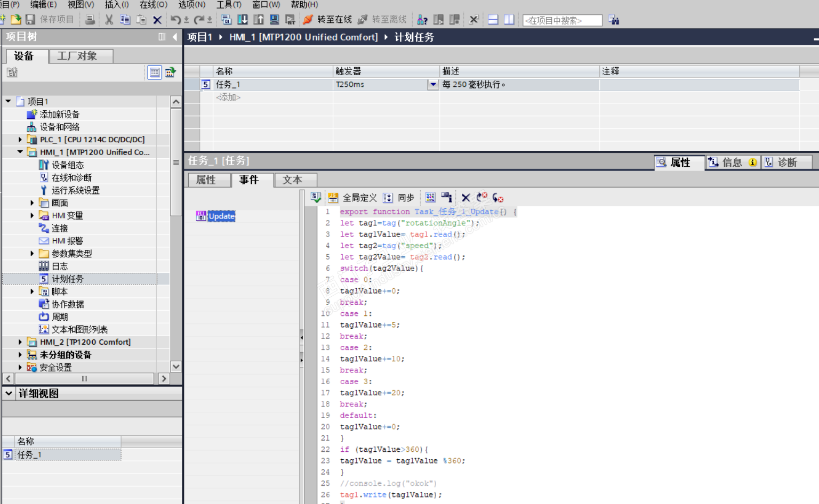
Task: Click the 在项目中搜索 search field
Action: tap(562, 20)
